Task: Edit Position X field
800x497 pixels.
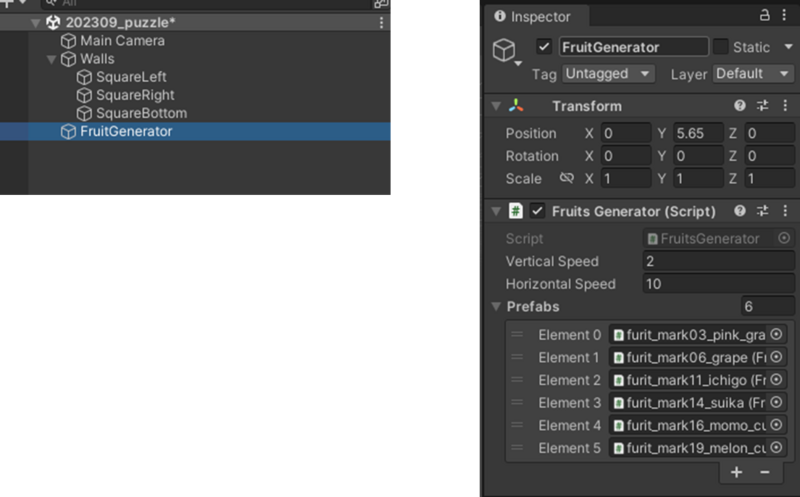Action: [x=626, y=133]
